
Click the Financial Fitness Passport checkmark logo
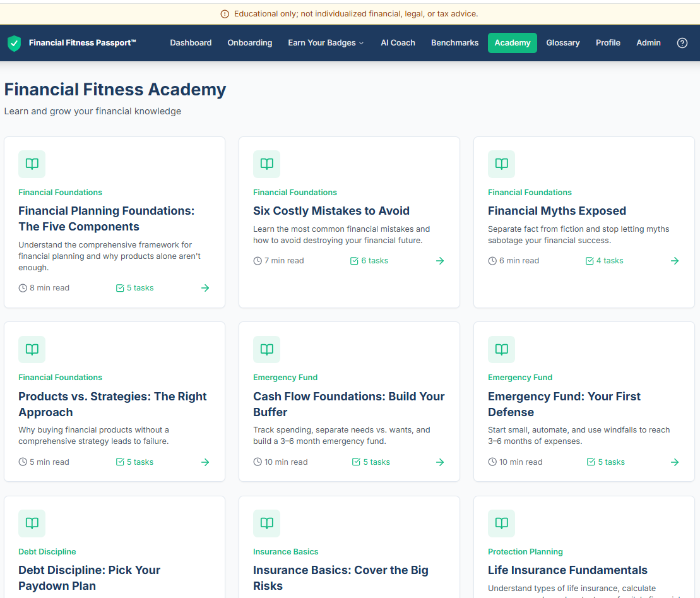pyautogui.click(x=14, y=43)
